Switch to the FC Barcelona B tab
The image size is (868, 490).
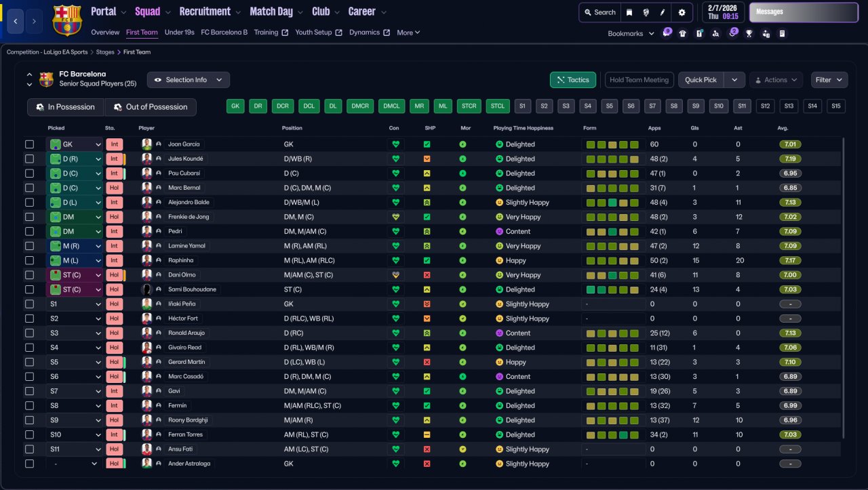click(224, 33)
